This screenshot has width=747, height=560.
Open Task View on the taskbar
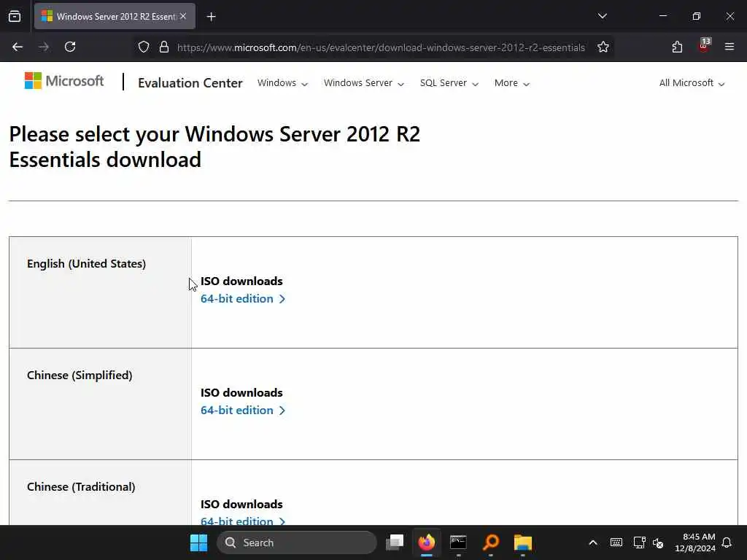[x=395, y=542]
